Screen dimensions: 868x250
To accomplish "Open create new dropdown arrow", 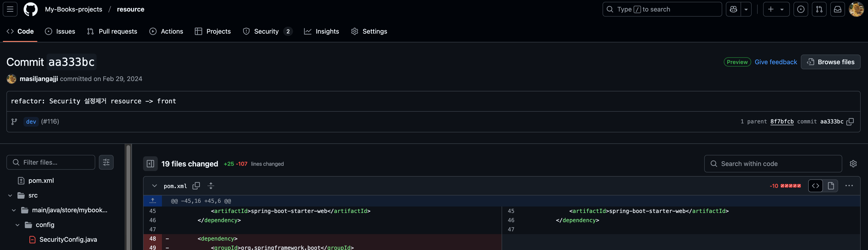I will 782,9.
